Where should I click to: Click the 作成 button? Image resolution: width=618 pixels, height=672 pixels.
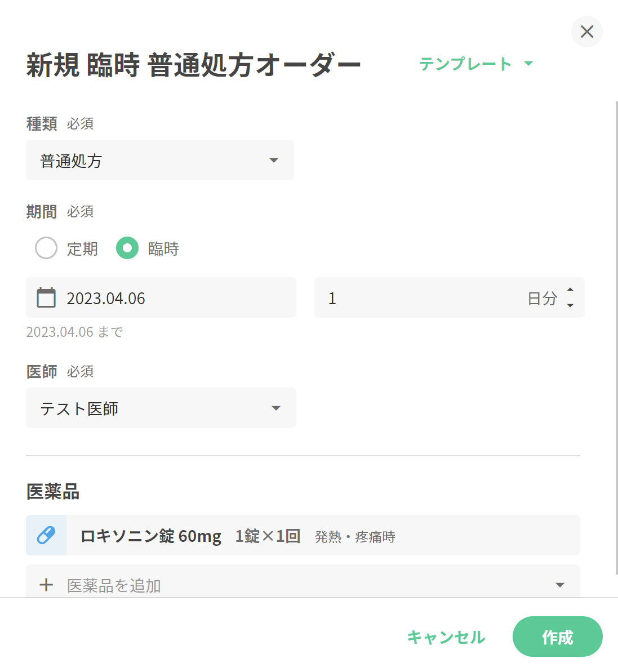[x=557, y=637]
